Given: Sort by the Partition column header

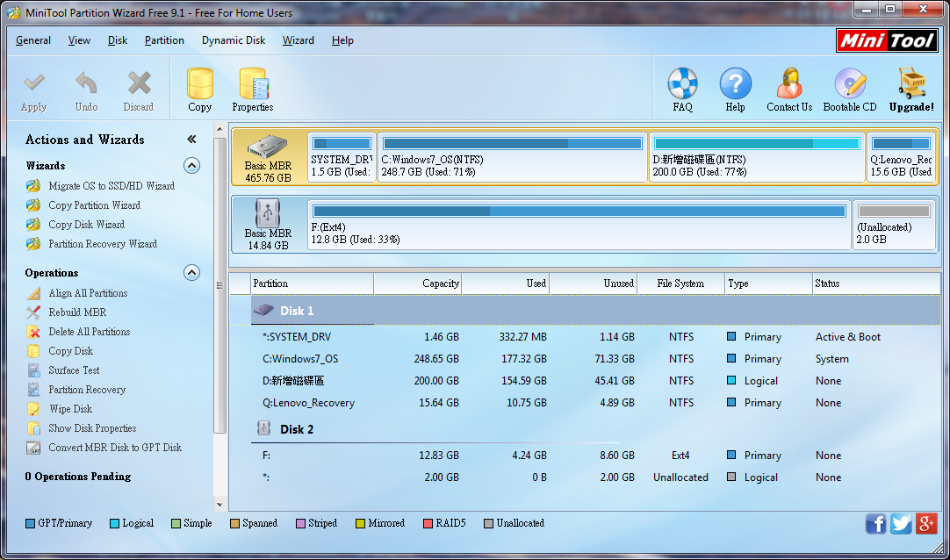Looking at the screenshot, I should point(312,284).
